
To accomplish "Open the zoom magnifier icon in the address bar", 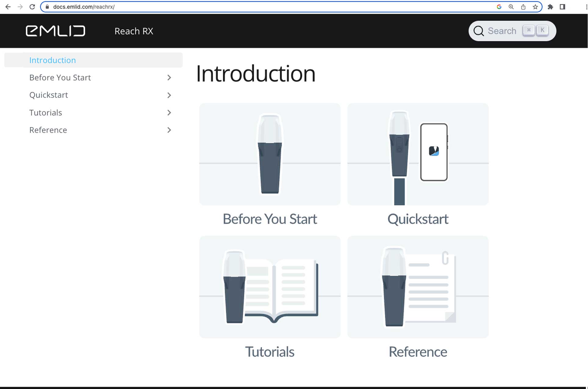I will (x=511, y=7).
